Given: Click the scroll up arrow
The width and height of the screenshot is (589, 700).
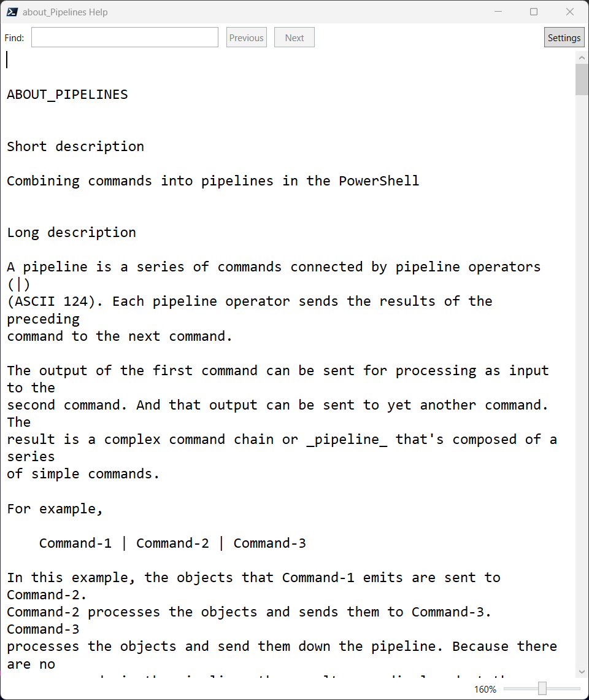Looking at the screenshot, I should (x=582, y=58).
